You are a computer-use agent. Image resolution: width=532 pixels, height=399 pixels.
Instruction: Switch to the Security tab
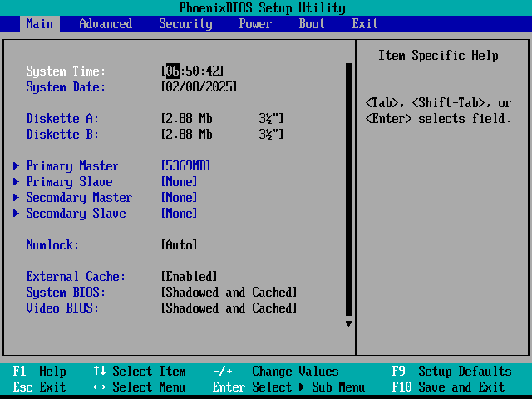[x=185, y=24]
